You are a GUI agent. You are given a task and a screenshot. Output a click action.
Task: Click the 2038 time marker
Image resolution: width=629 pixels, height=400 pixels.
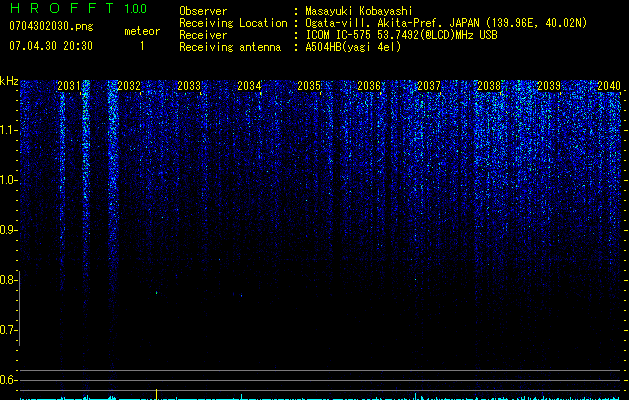coord(489,86)
